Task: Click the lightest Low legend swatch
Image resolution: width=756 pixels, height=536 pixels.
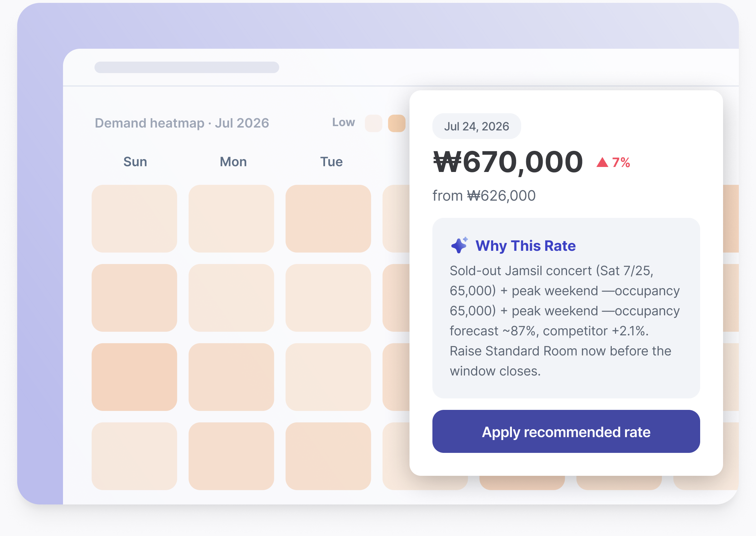Action: pyautogui.click(x=373, y=123)
